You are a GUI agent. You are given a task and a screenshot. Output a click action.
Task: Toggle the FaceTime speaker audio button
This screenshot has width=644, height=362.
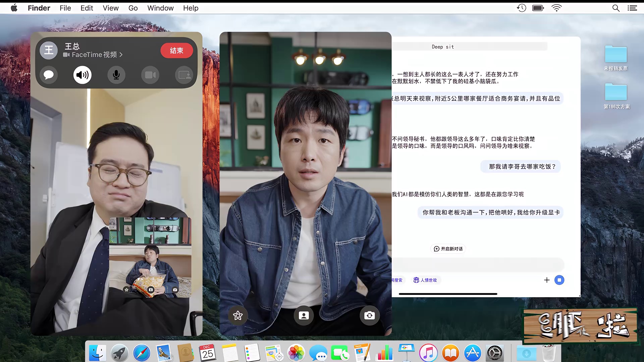point(83,75)
